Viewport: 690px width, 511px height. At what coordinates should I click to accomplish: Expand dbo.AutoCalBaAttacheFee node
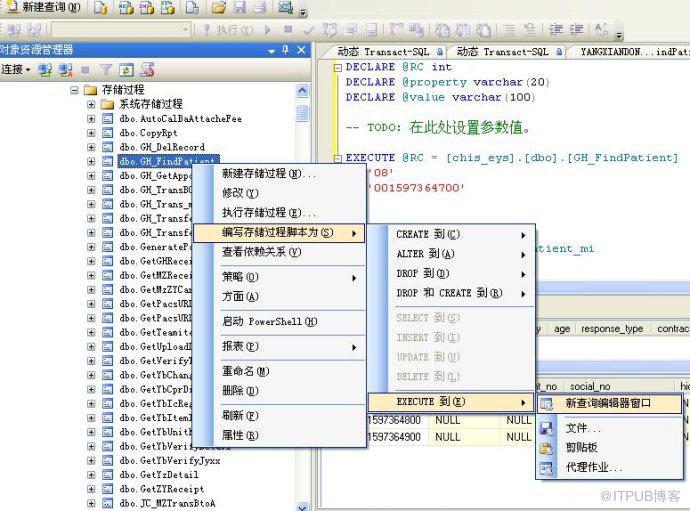(91, 119)
